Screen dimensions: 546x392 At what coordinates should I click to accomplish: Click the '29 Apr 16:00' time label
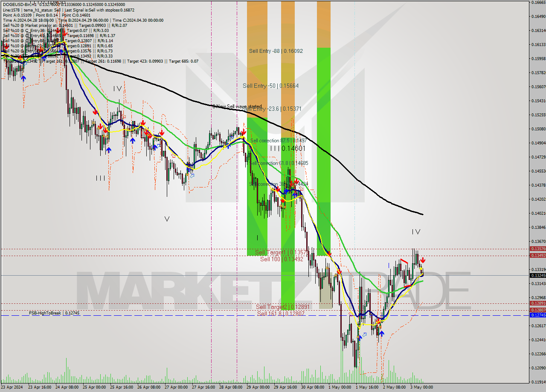[285, 387]
